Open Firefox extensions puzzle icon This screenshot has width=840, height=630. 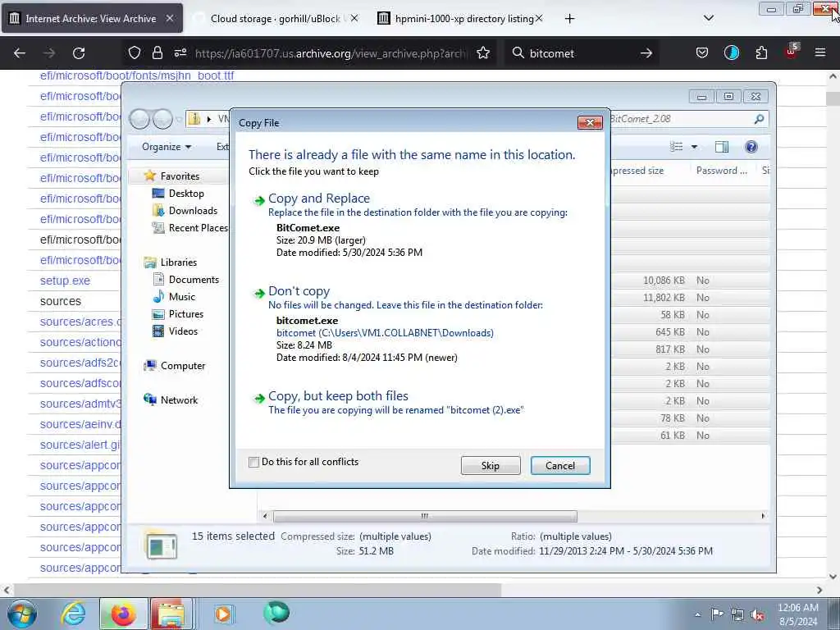pyautogui.click(x=761, y=52)
